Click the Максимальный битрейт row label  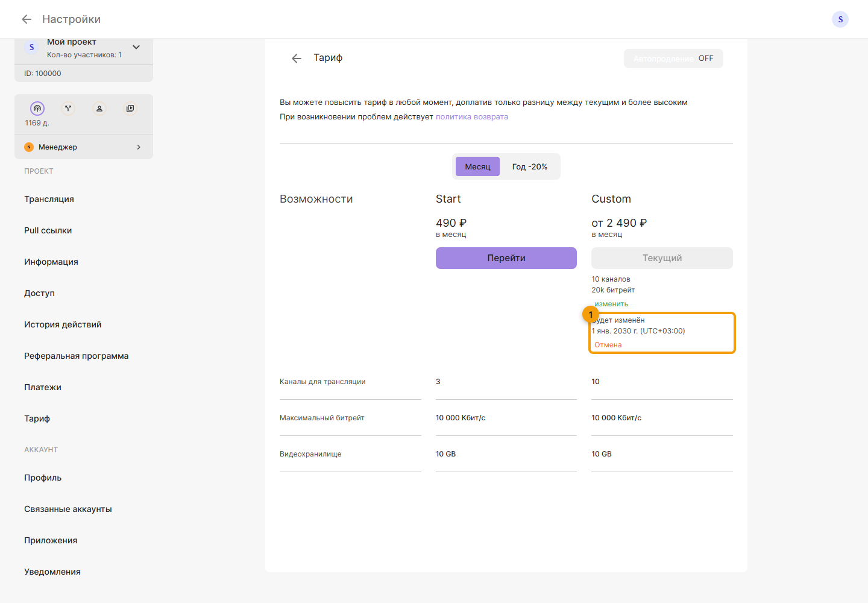[322, 418]
